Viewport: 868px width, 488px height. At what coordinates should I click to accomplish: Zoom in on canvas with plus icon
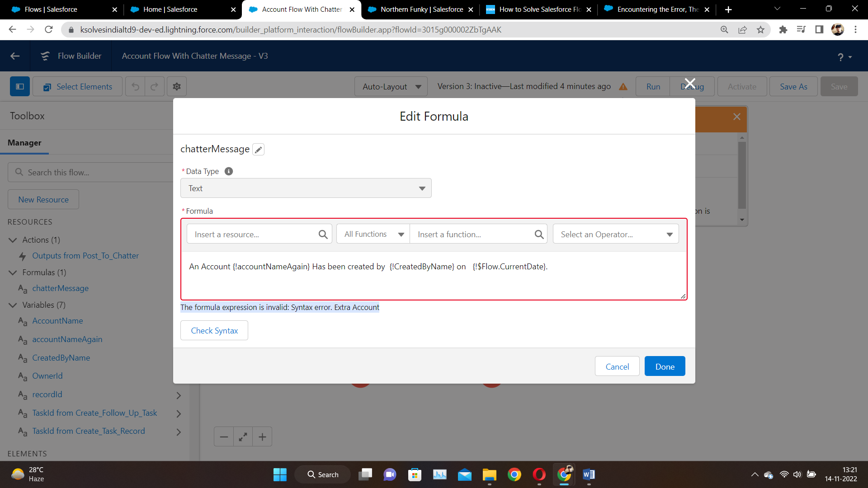click(262, 436)
